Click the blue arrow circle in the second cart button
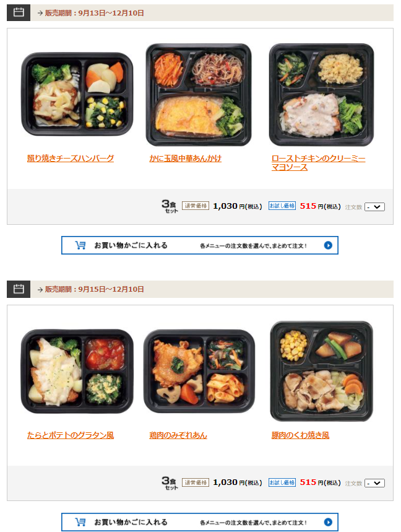This screenshot has width=401, height=532. pyautogui.click(x=328, y=522)
